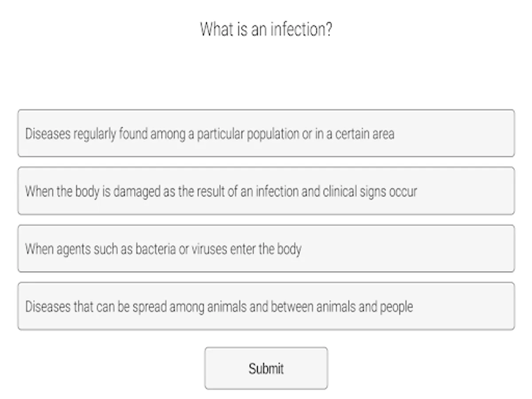Pick 'When agents such as bacteria or viruses' option

[266, 249]
